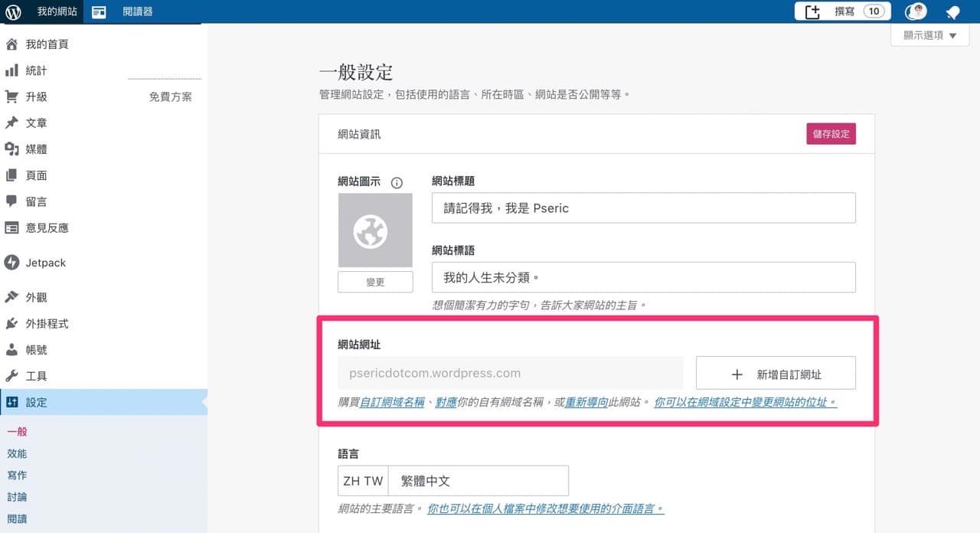980x533 pixels.
Task: Open the user avatar profile
Action: point(916,11)
